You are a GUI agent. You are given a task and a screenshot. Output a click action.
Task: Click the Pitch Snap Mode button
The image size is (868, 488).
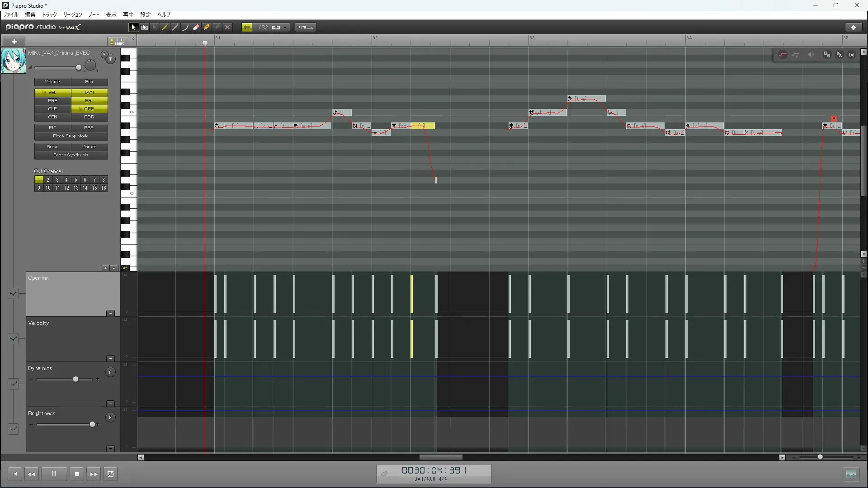71,136
